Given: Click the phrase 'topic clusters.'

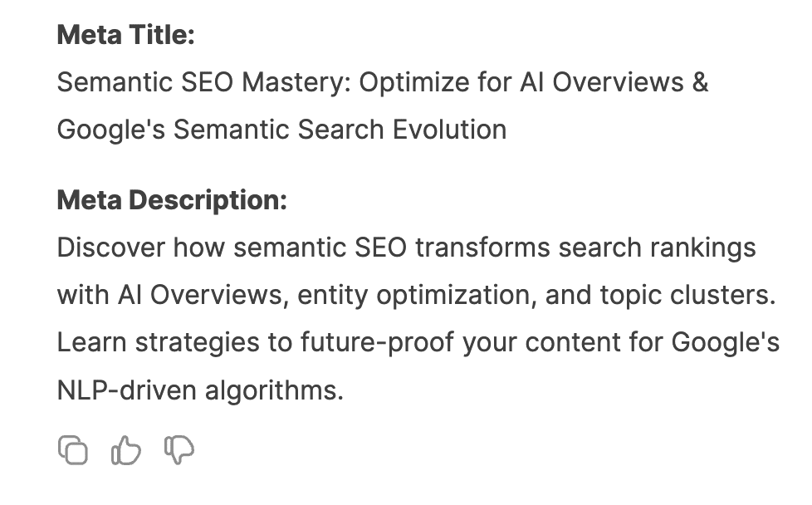Looking at the screenshot, I should (x=687, y=295).
